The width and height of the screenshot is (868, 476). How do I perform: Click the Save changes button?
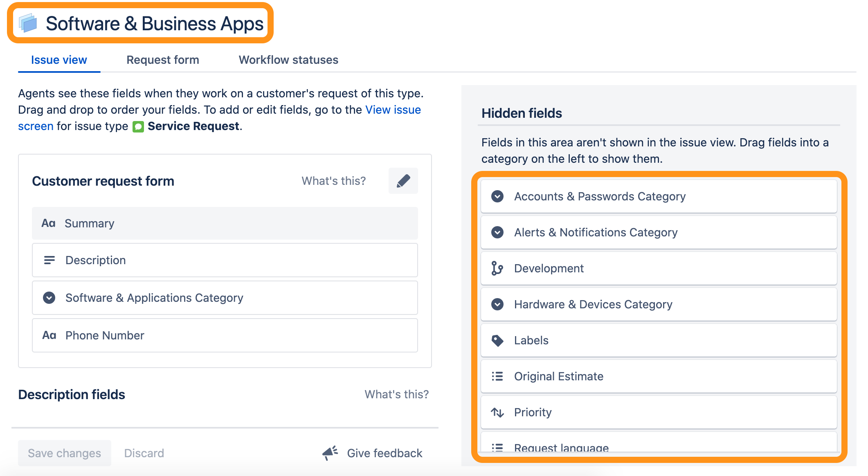(65, 453)
